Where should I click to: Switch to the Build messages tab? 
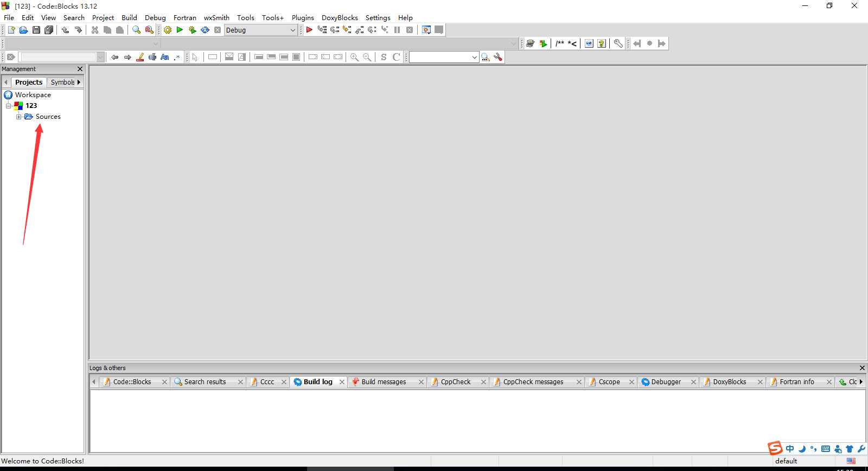[x=384, y=382]
